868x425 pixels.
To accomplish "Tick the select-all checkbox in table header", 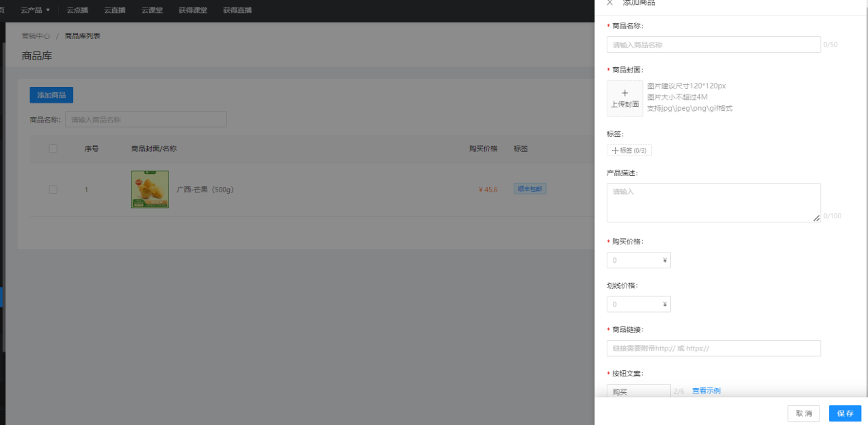I will pos(53,149).
